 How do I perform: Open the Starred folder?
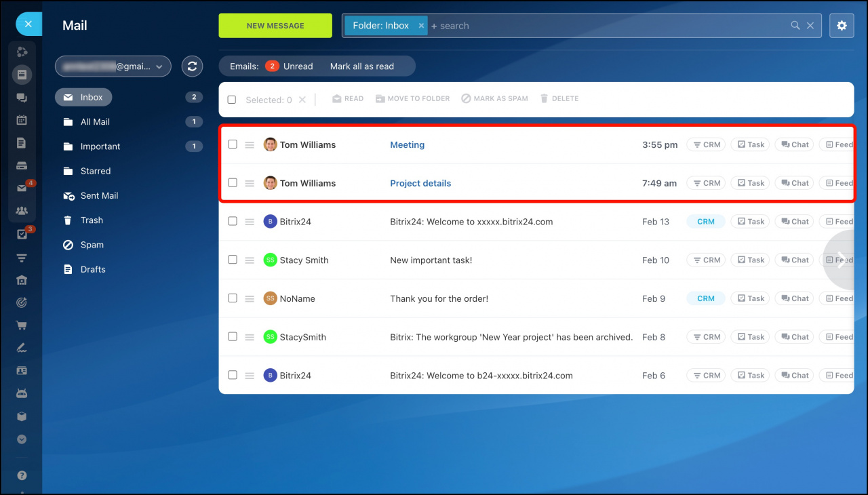[x=95, y=171]
